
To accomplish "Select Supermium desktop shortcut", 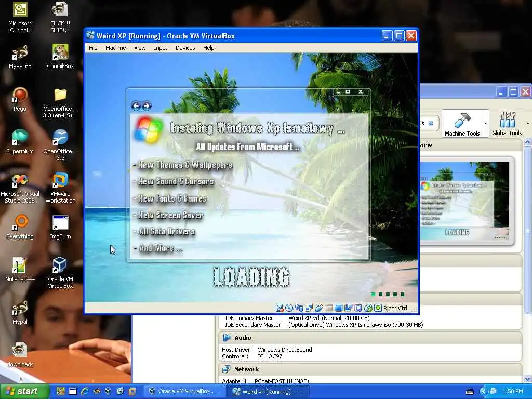I will point(20,142).
